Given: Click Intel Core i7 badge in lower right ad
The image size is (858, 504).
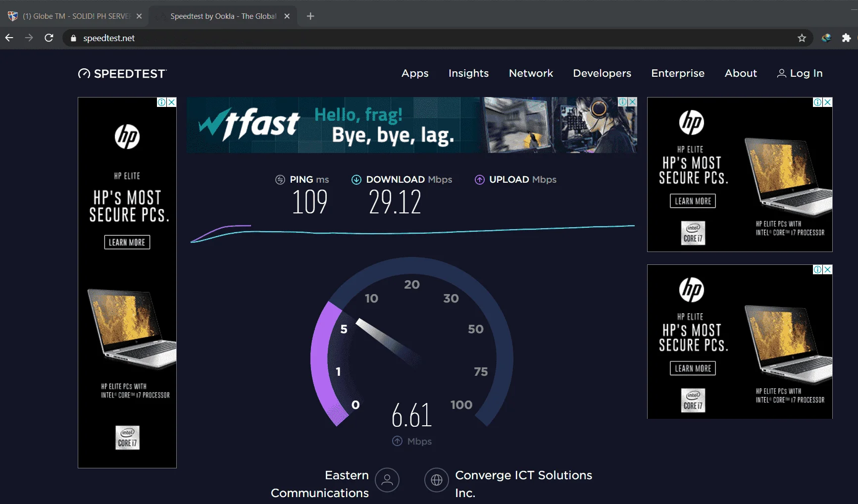Looking at the screenshot, I should click(693, 401).
